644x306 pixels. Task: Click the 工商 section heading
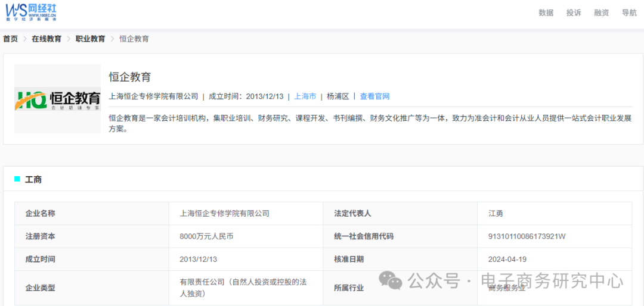tap(33, 180)
